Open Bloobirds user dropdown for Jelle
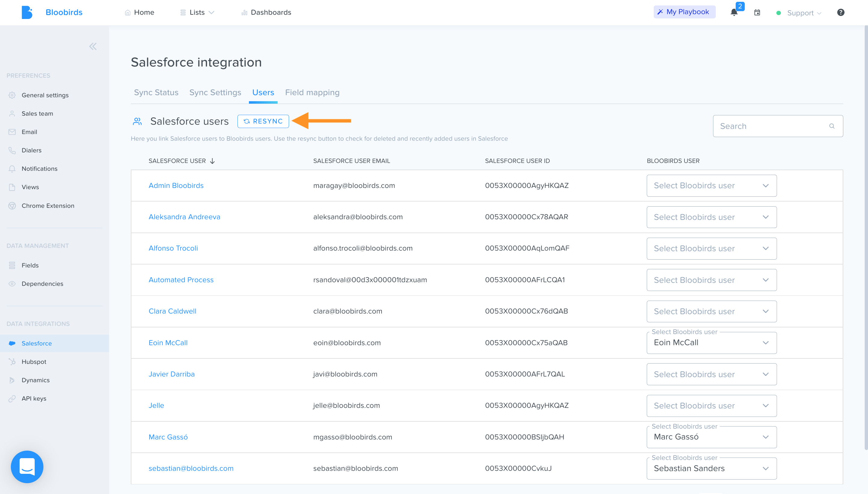 coord(712,406)
